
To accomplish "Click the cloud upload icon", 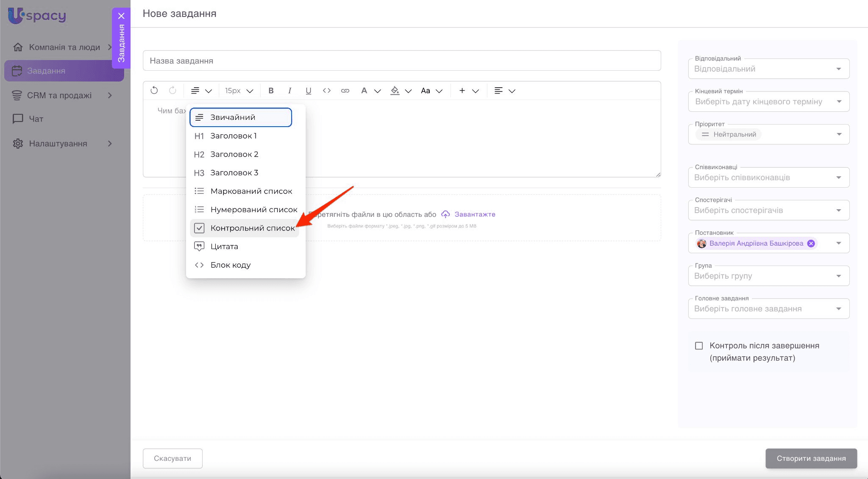I will pos(445,214).
